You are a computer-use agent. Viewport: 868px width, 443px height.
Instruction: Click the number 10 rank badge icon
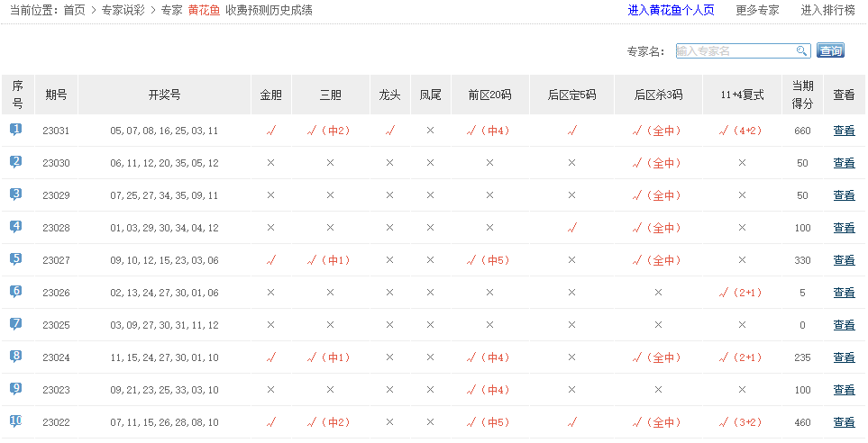click(x=16, y=421)
